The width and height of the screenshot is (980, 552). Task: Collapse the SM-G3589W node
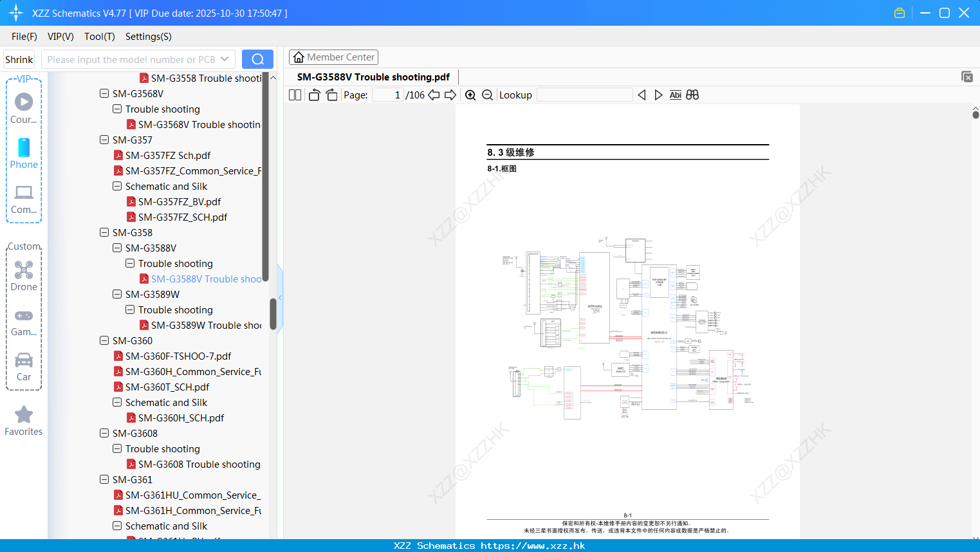[117, 294]
